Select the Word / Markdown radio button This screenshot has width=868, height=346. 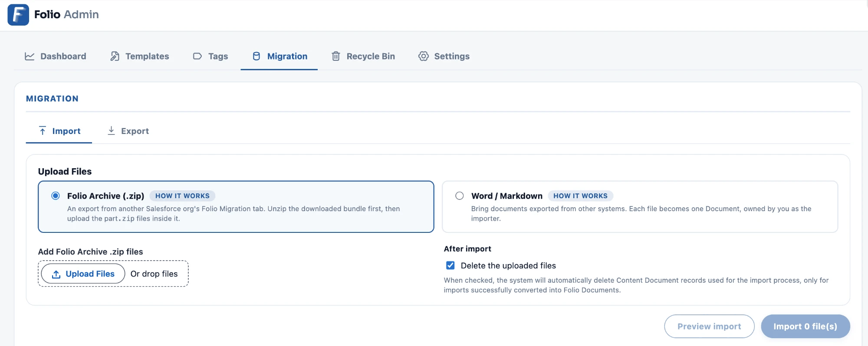point(460,196)
